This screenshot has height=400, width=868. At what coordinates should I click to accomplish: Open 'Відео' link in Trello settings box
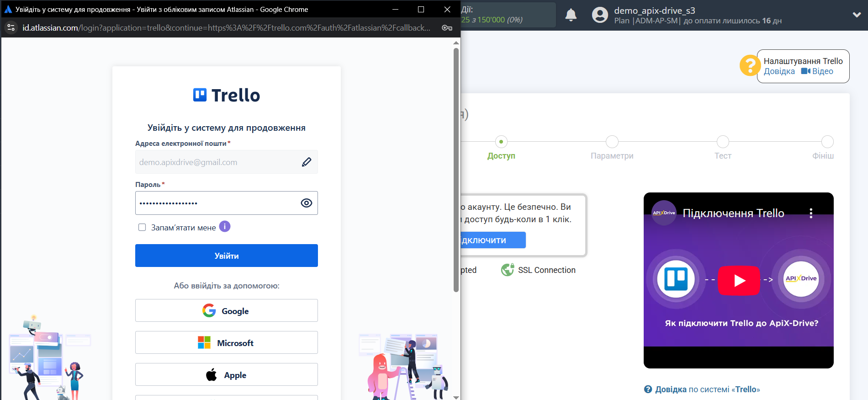pos(822,71)
